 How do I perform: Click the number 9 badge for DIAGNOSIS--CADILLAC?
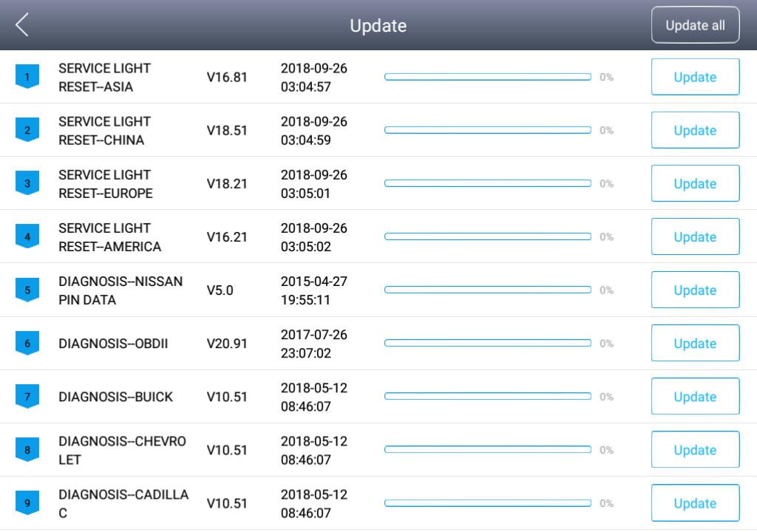point(27,502)
